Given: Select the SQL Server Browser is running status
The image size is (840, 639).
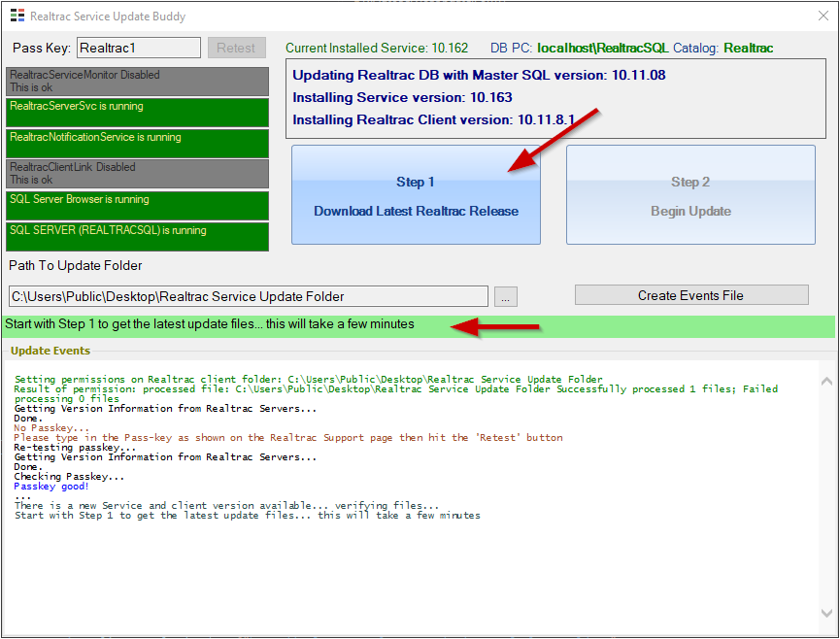Looking at the screenshot, I should coord(137,206).
